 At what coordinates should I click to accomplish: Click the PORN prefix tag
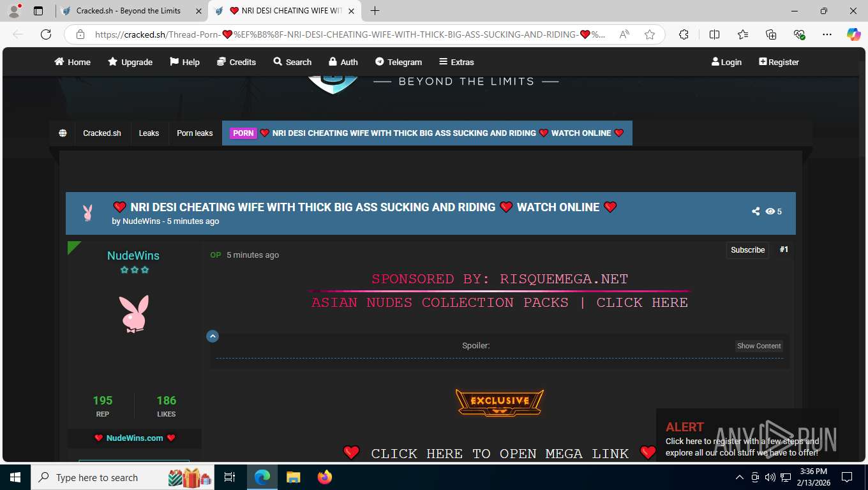click(243, 133)
